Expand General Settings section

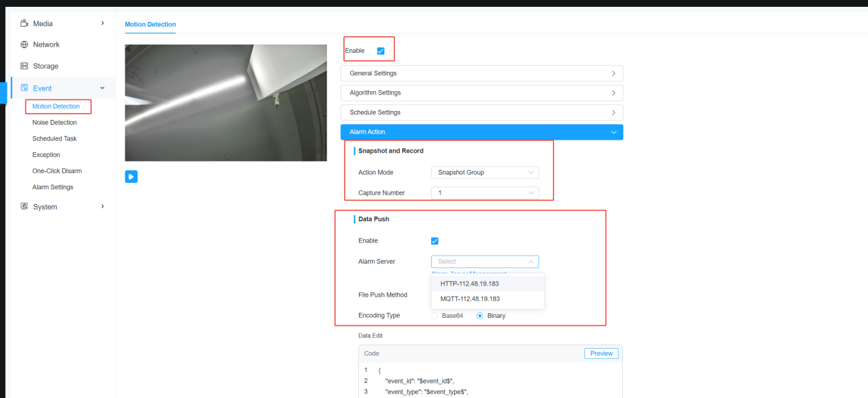point(482,73)
